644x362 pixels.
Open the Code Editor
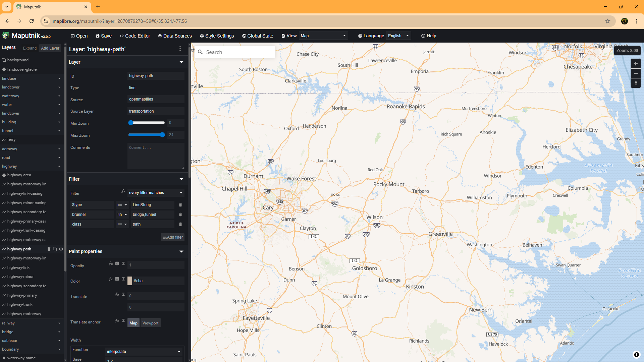click(x=135, y=36)
